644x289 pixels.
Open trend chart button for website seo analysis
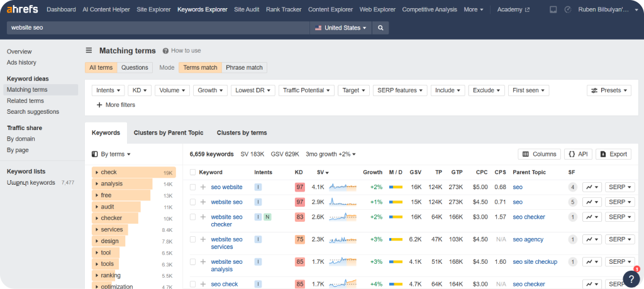point(592,262)
